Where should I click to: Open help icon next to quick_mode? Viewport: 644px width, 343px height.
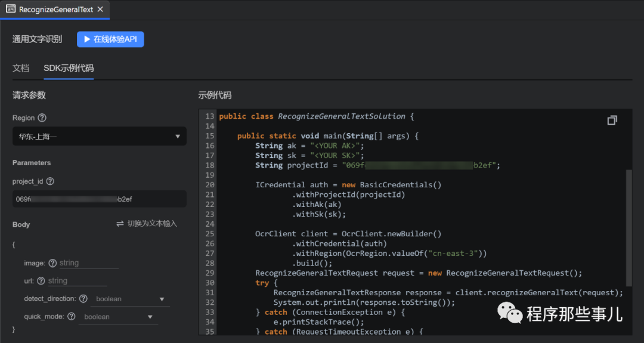pyautogui.click(x=72, y=316)
